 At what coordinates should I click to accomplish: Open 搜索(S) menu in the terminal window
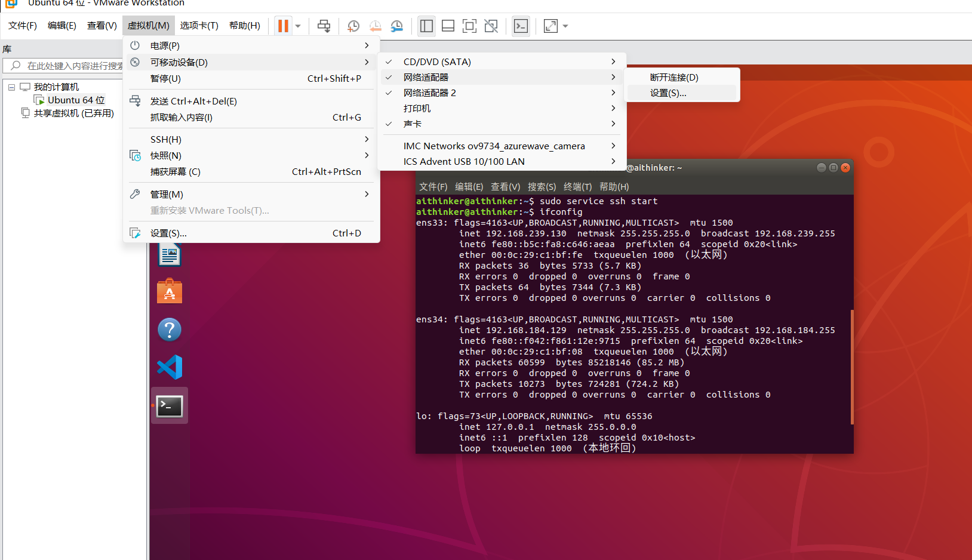(542, 186)
